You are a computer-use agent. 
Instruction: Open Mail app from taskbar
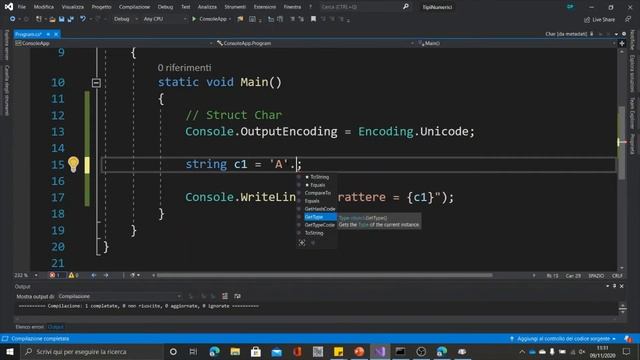(277, 351)
